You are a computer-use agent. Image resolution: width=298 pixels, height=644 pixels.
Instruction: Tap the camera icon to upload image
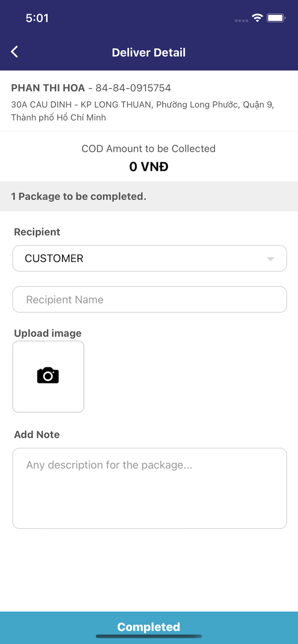click(48, 376)
